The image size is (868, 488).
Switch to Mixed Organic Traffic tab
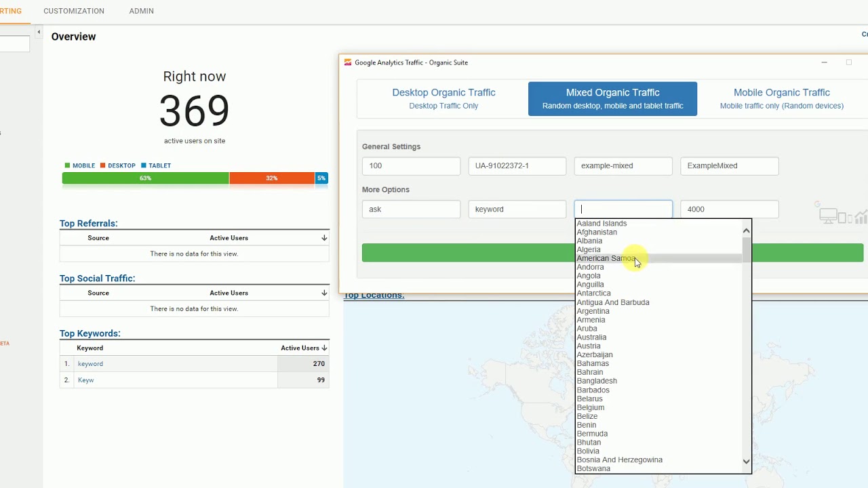coord(612,98)
